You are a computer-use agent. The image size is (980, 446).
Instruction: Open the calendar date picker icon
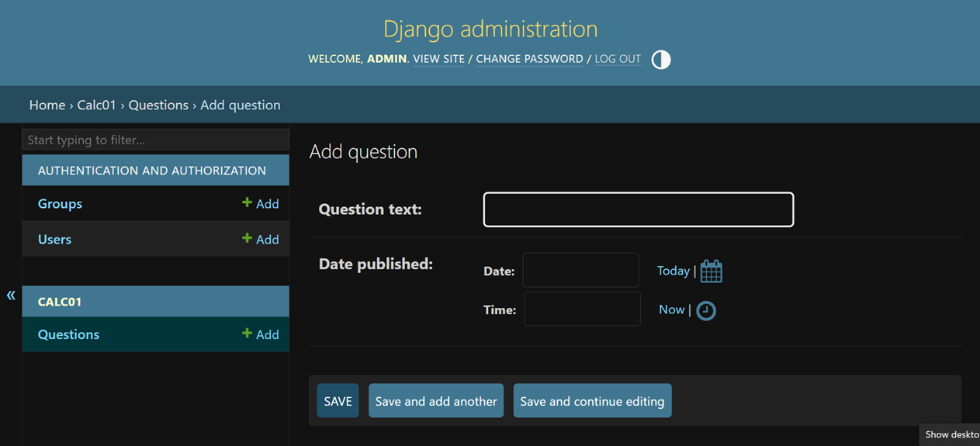pyautogui.click(x=711, y=271)
